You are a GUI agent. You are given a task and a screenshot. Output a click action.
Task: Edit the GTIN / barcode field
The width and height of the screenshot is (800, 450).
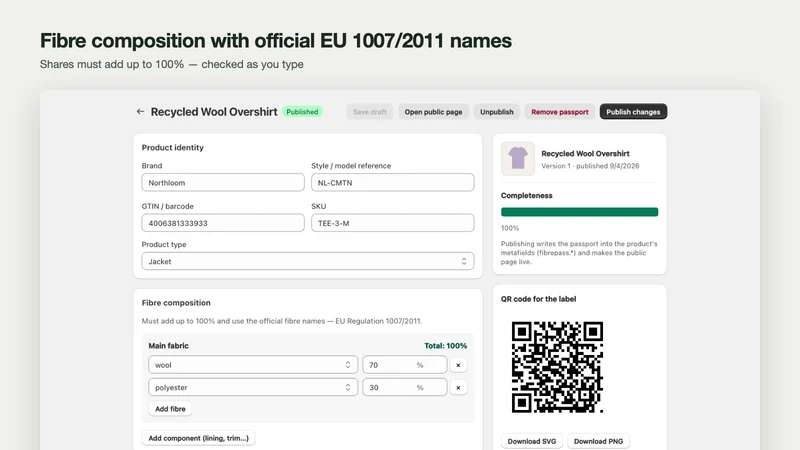pyautogui.click(x=223, y=223)
